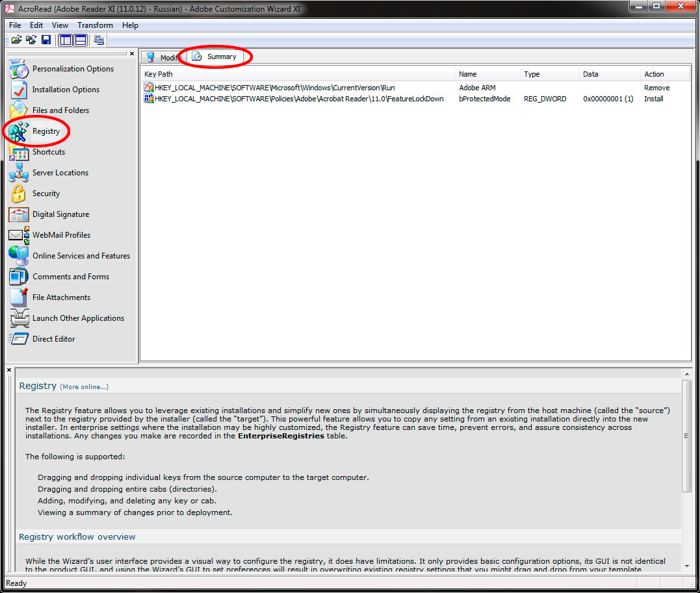
Task: Click the 'REG_DWORD' type cell
Action: [x=545, y=99]
